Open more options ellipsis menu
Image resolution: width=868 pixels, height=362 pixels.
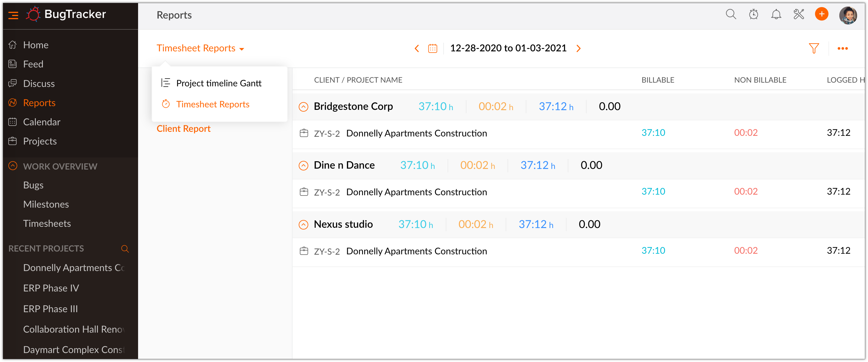pyautogui.click(x=842, y=49)
